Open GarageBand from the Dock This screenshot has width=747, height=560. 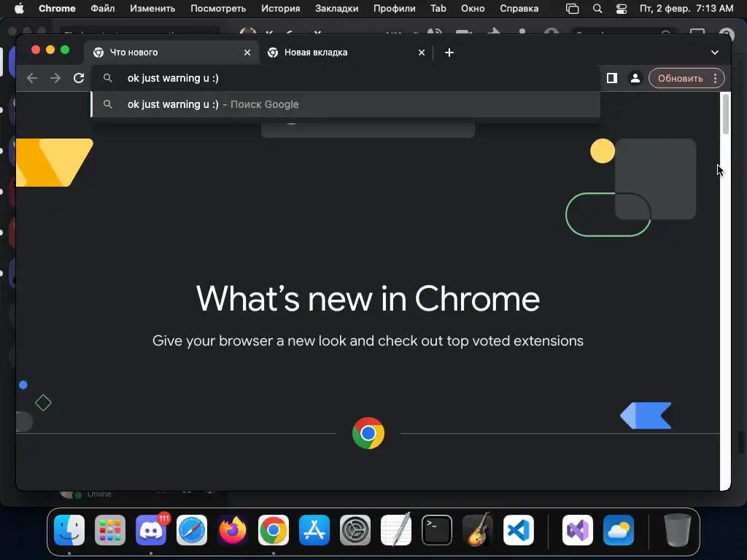(478, 530)
